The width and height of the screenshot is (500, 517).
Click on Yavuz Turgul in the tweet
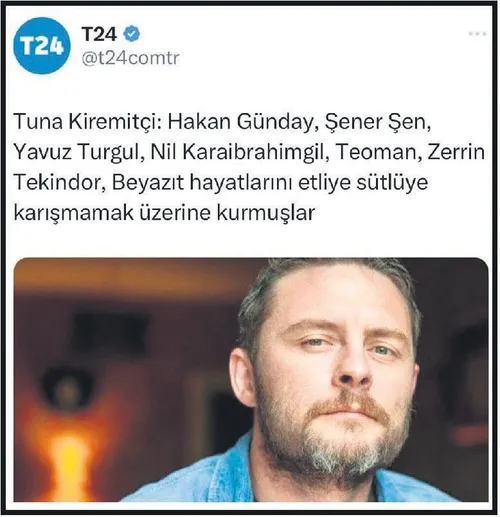click(79, 153)
